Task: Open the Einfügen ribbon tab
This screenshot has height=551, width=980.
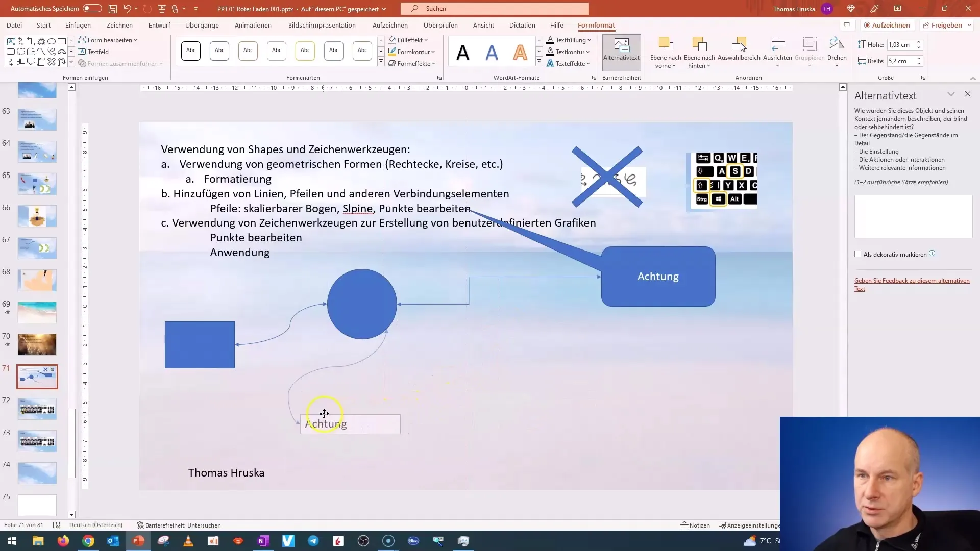Action: tap(78, 25)
